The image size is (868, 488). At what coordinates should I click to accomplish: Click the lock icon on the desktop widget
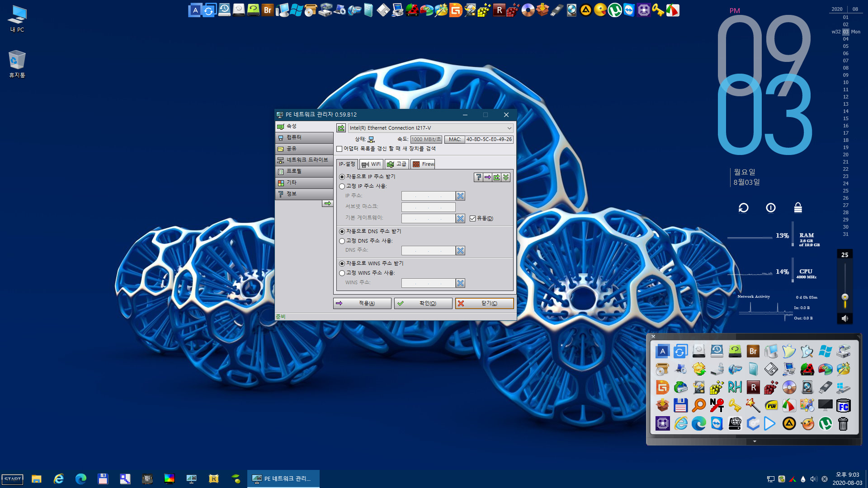click(x=798, y=208)
